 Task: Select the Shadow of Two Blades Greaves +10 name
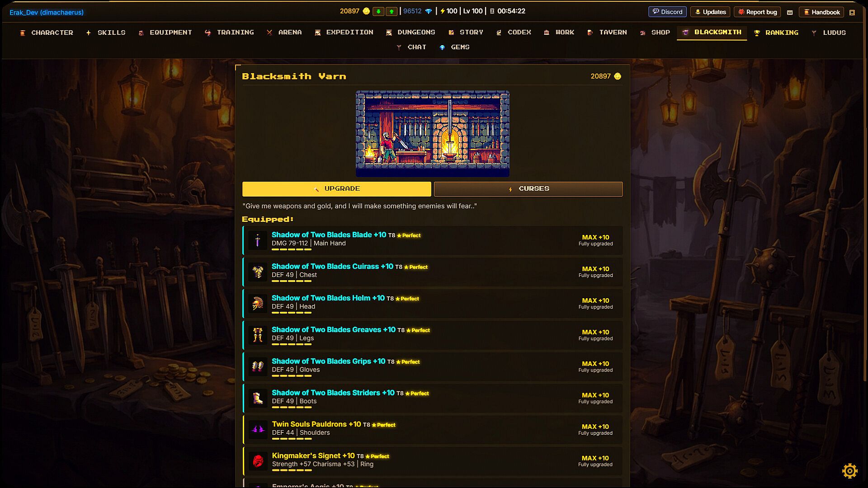[x=334, y=330]
